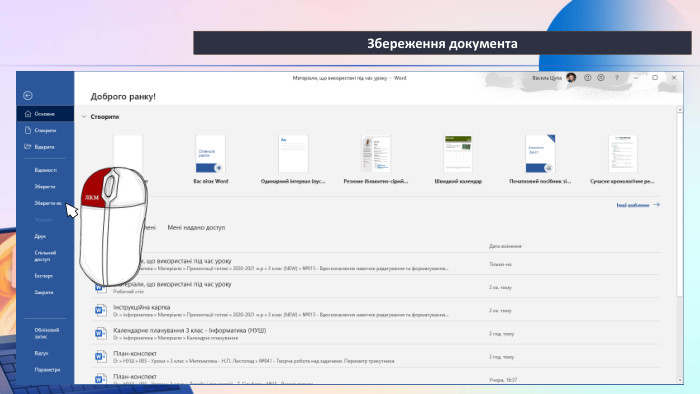
Task: Open Обліковий запис page
Action: 46,333
